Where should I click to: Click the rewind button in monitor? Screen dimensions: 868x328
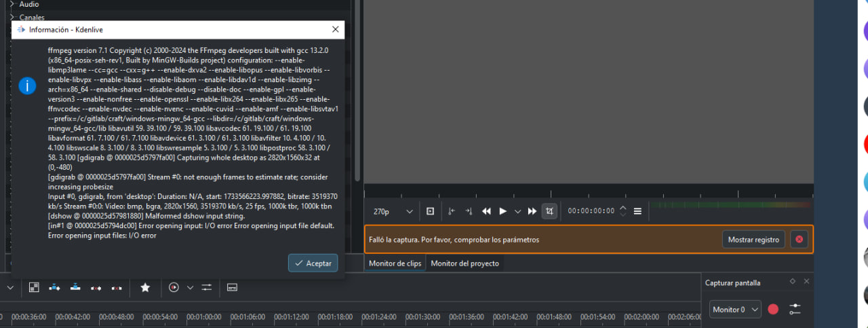[486, 211]
